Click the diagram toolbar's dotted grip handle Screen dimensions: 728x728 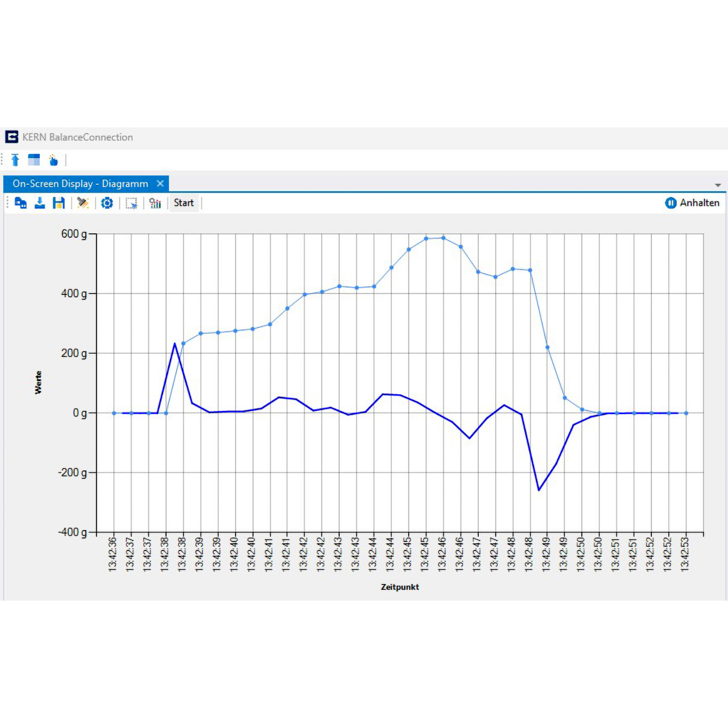click(7, 203)
